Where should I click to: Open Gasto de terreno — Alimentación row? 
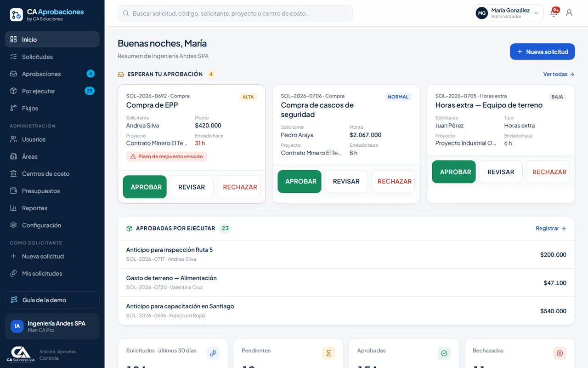[x=346, y=282]
